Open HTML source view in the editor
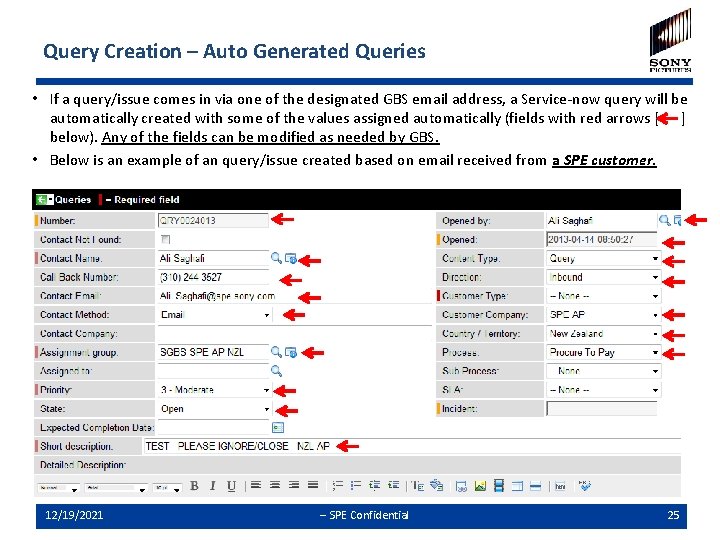 click(560, 486)
